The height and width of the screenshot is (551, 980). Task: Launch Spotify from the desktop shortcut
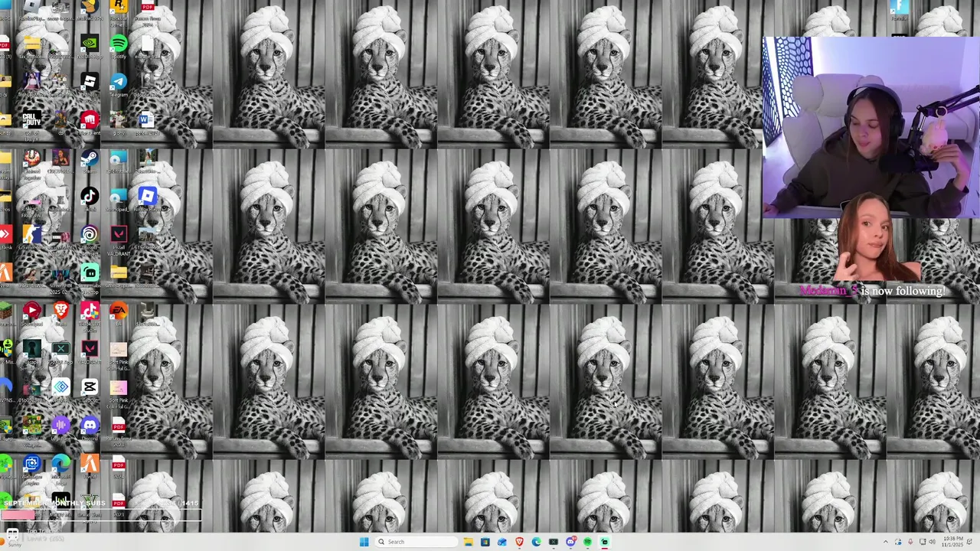119,43
